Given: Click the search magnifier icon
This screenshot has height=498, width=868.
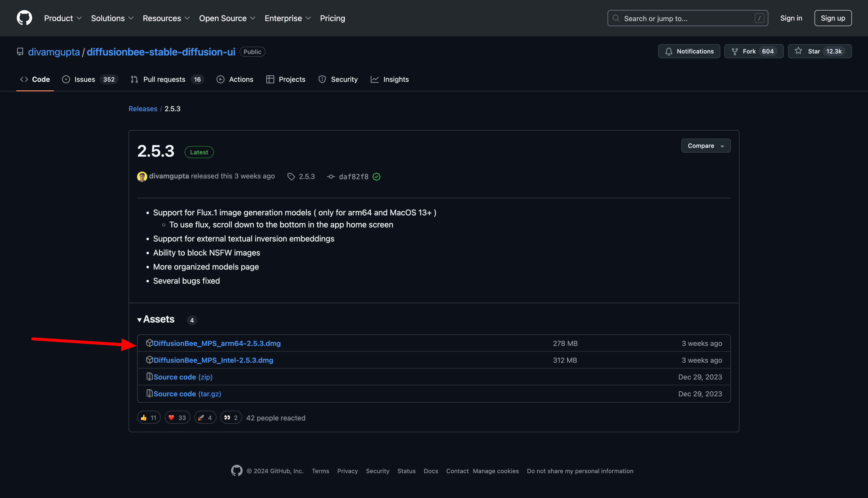Looking at the screenshot, I should 616,18.
